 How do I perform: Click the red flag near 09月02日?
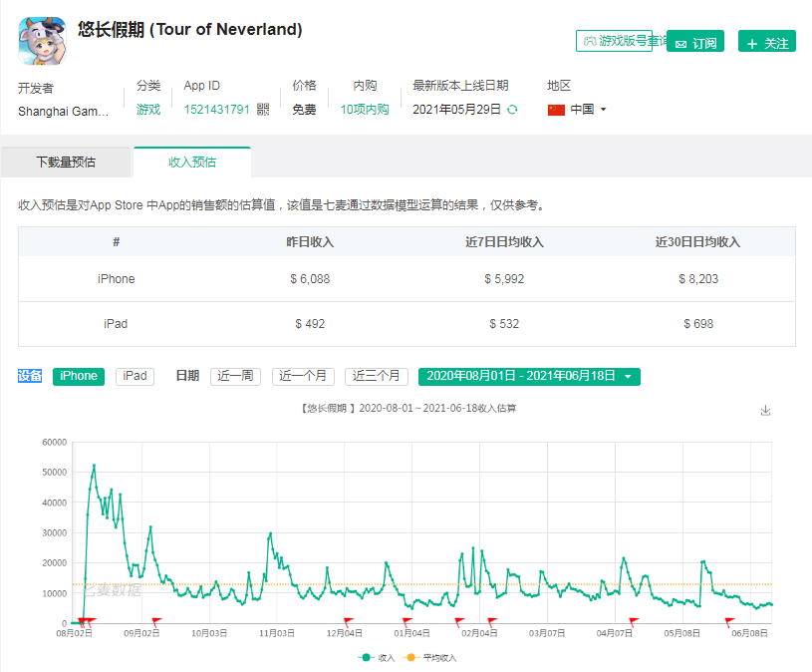point(155,621)
